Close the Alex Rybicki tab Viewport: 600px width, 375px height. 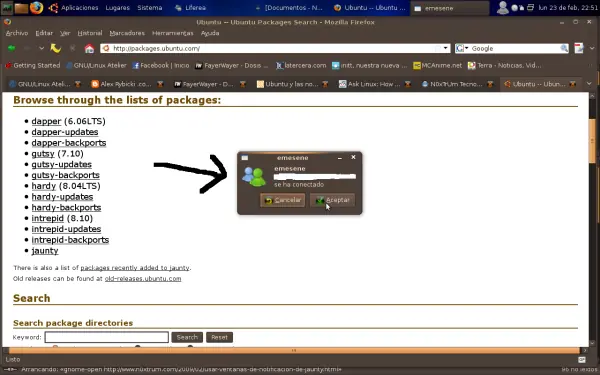click(160, 84)
